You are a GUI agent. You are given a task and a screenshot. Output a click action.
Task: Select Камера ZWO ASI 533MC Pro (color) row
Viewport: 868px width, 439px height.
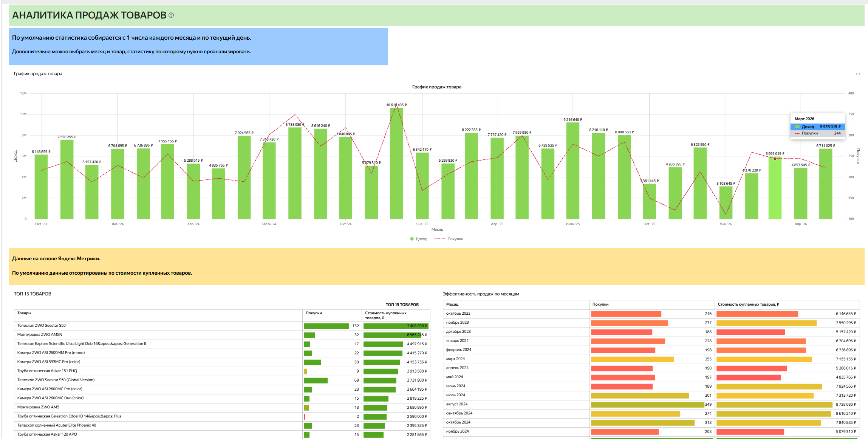click(222, 362)
